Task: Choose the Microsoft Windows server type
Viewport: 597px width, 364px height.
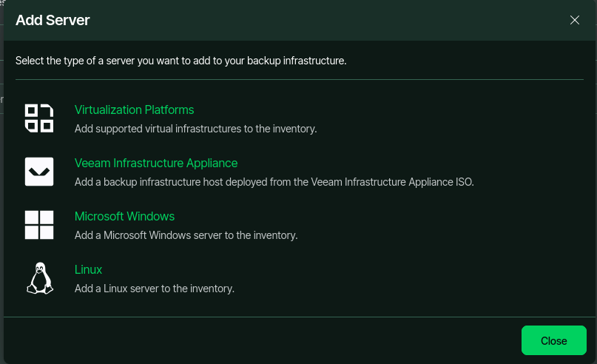Action: 124,216
